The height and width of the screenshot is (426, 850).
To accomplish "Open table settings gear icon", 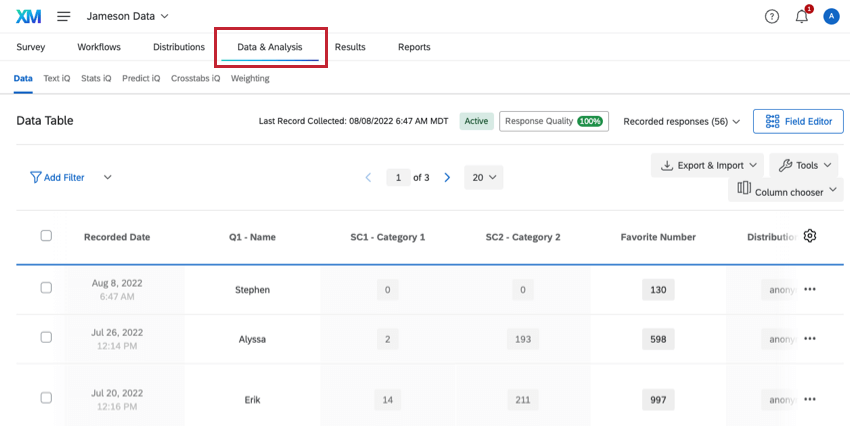I will click(x=810, y=236).
